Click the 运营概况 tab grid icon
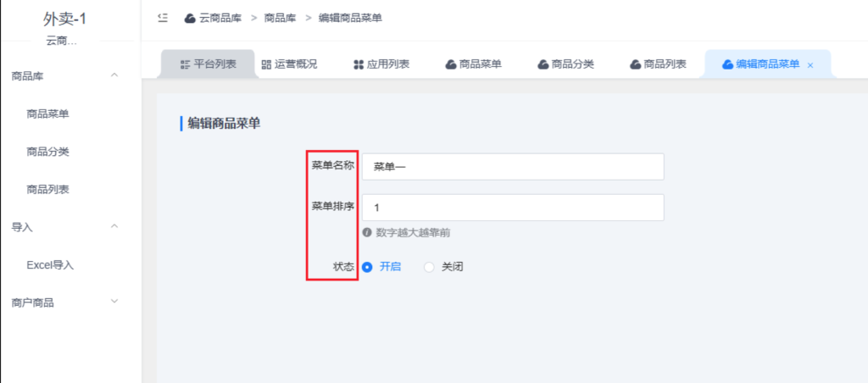 [x=266, y=64]
